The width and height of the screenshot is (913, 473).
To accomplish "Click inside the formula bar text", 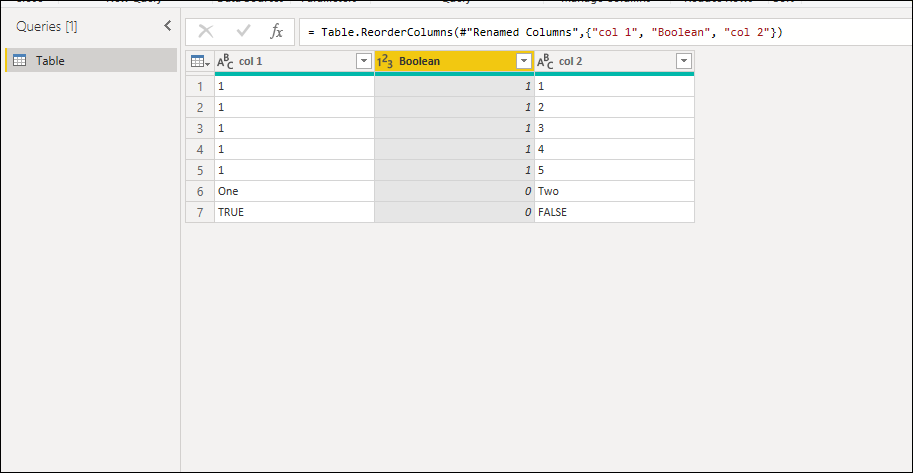I will click(x=546, y=33).
